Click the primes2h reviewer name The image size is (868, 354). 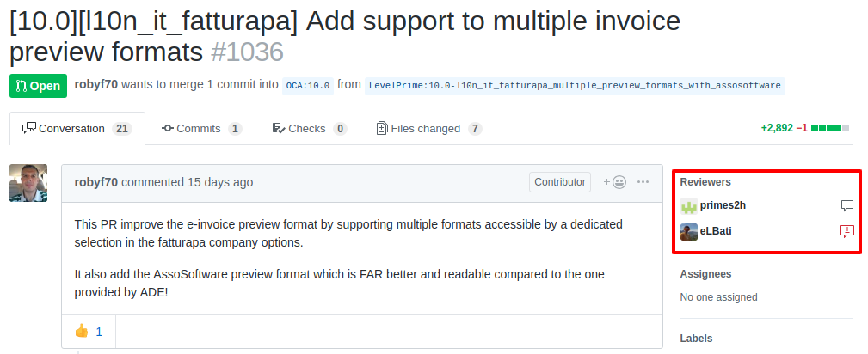[723, 206]
